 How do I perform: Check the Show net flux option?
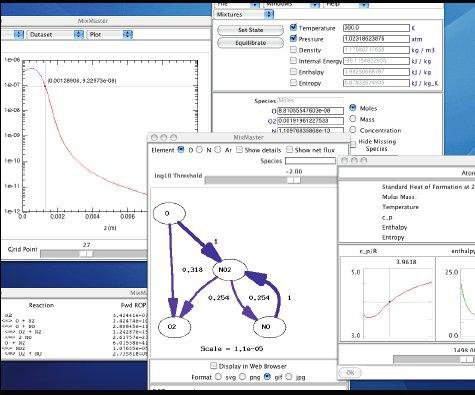coord(289,150)
